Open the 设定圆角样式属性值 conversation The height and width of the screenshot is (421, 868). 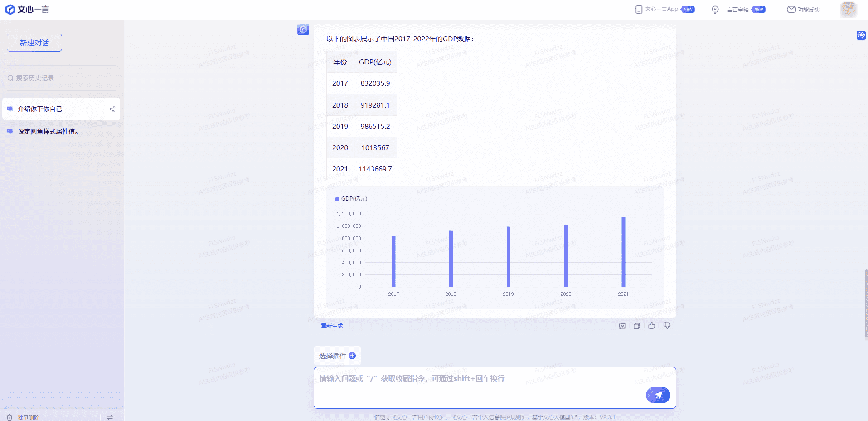48,132
